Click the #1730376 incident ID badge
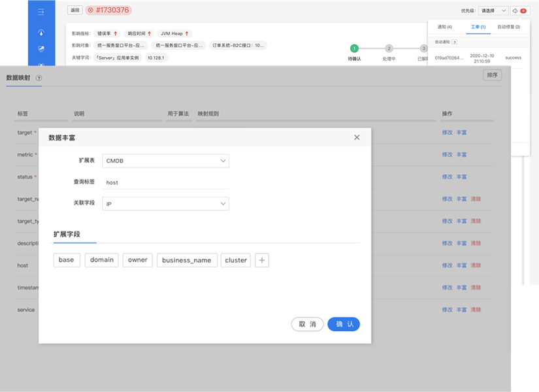 [108, 10]
